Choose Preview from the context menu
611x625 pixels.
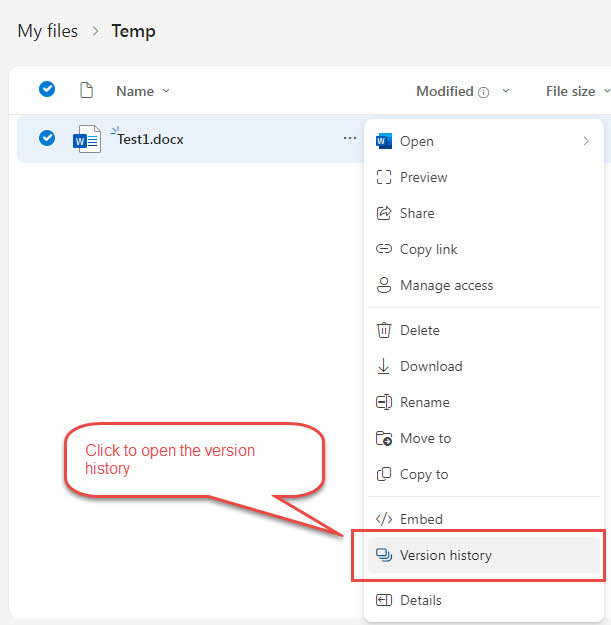coord(483,177)
